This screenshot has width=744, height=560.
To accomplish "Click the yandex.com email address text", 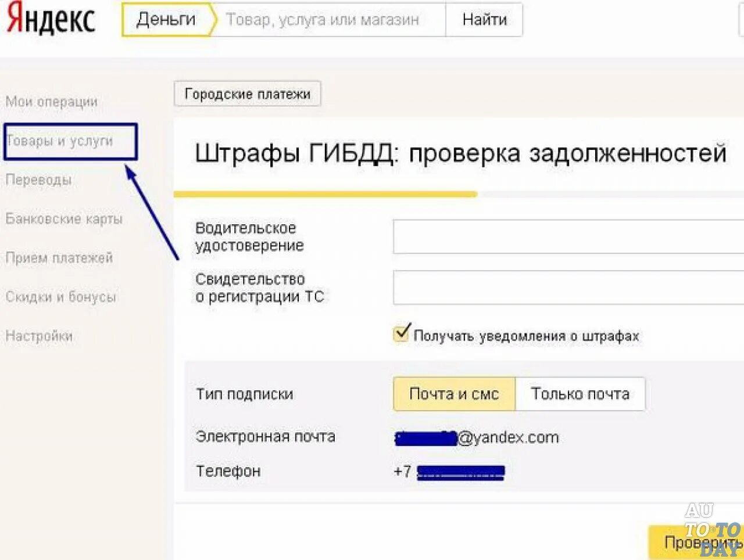I will 477,437.
